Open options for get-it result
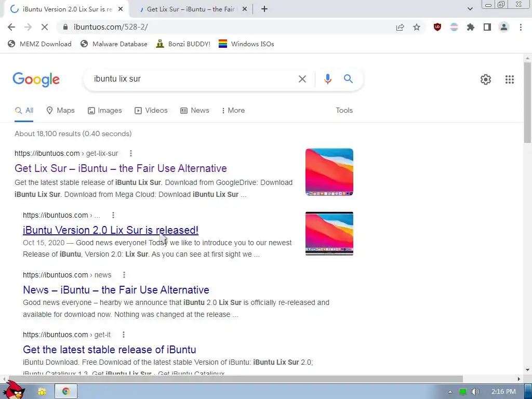 pos(124,335)
